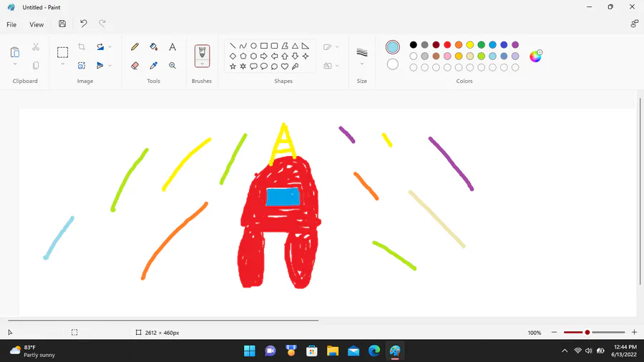Pick the green color swatch
The image size is (644, 362).
pos(482,45)
